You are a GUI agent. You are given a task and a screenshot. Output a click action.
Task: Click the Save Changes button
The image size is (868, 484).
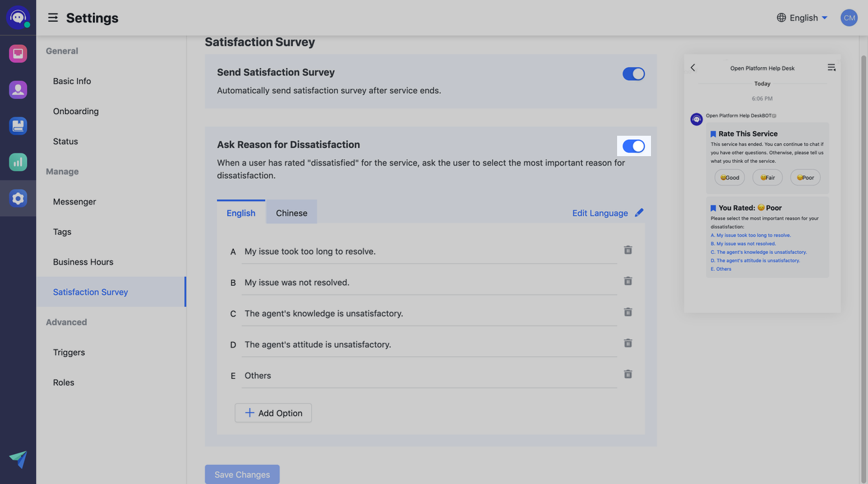click(x=242, y=474)
